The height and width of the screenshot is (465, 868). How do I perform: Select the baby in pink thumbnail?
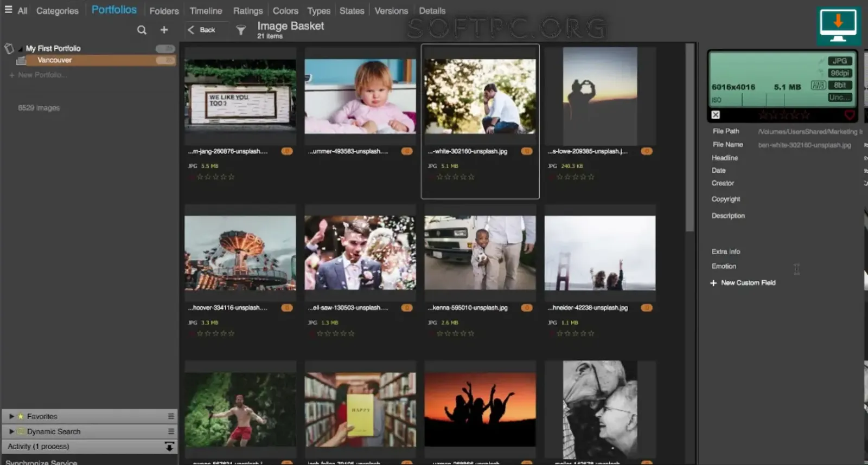coord(360,96)
